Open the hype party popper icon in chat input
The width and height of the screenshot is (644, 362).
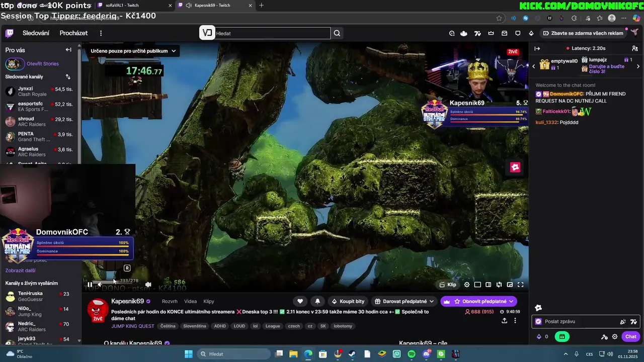tap(623, 322)
